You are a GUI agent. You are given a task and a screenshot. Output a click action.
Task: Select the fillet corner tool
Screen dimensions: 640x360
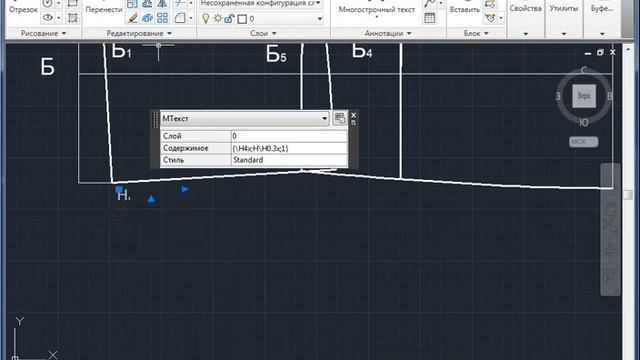click(x=180, y=18)
